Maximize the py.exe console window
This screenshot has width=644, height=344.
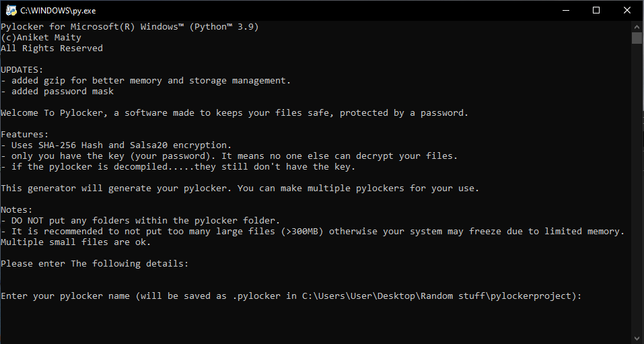[x=596, y=10]
